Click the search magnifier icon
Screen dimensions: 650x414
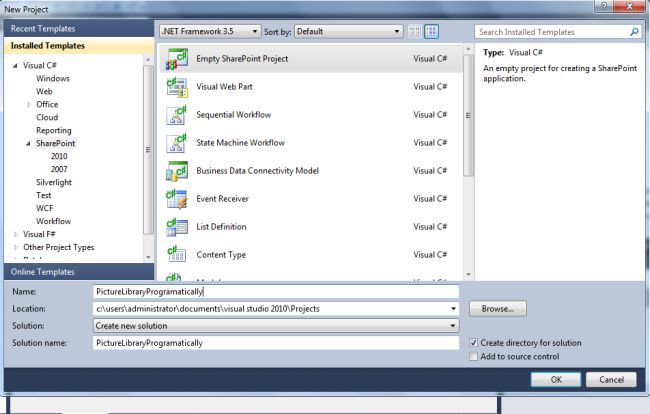pos(634,32)
